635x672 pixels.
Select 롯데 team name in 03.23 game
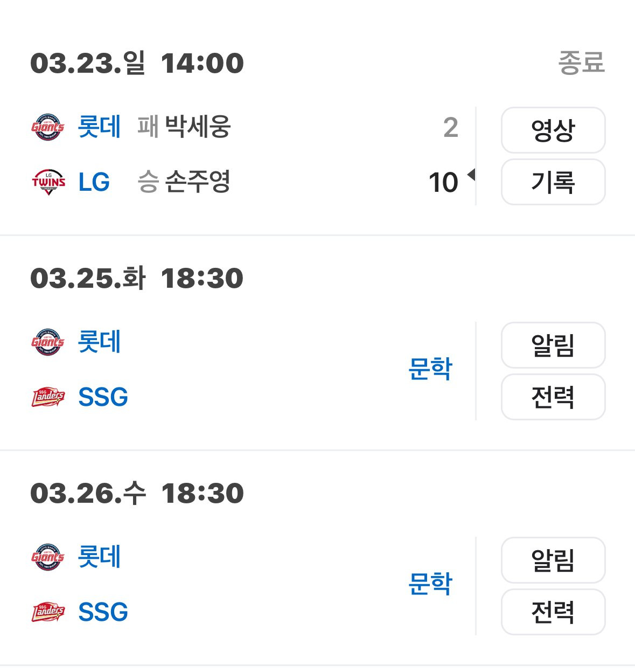pyautogui.click(x=99, y=127)
